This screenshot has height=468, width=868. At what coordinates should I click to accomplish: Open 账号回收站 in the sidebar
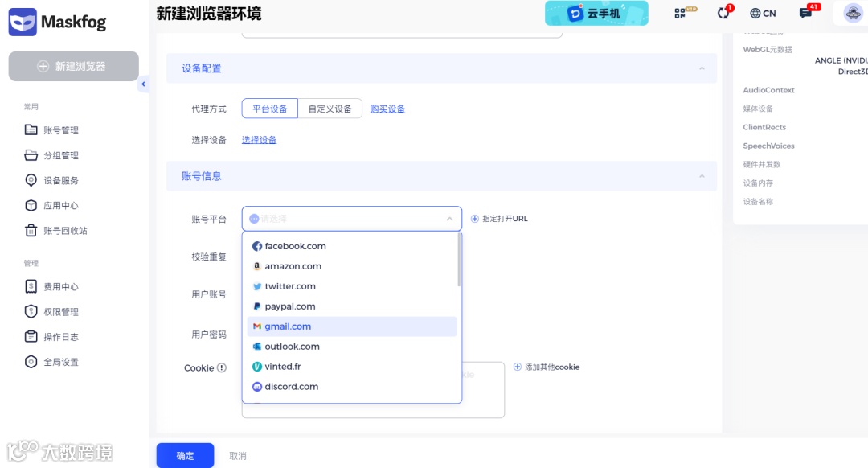(x=56, y=231)
